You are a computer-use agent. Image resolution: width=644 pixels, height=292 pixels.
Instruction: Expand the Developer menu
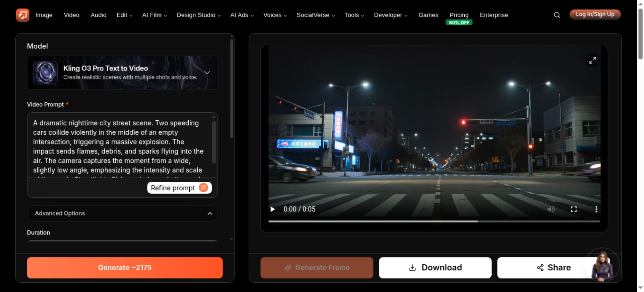click(391, 15)
